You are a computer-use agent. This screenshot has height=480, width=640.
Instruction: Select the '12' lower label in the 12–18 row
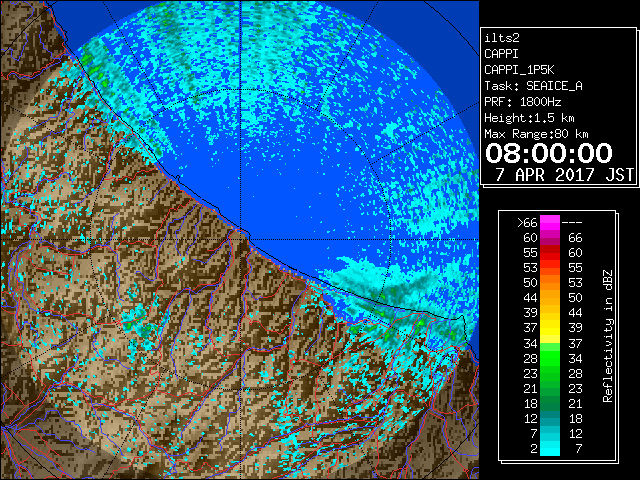(531, 418)
